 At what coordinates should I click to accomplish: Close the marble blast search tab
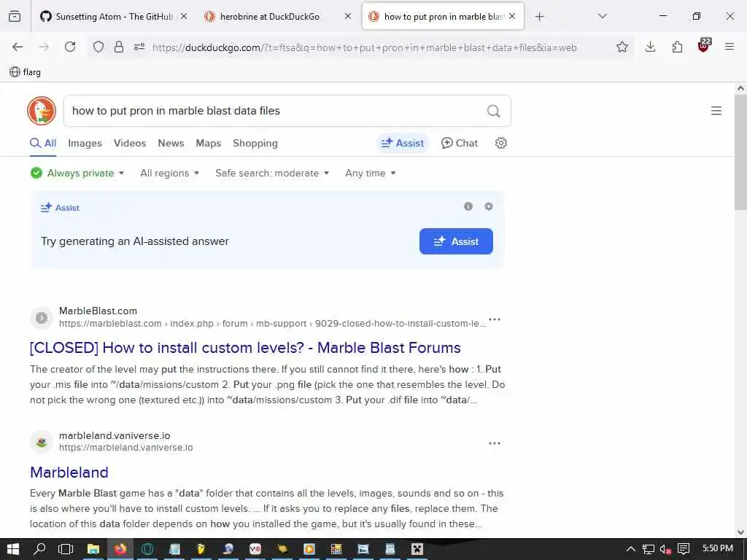pyautogui.click(x=512, y=16)
